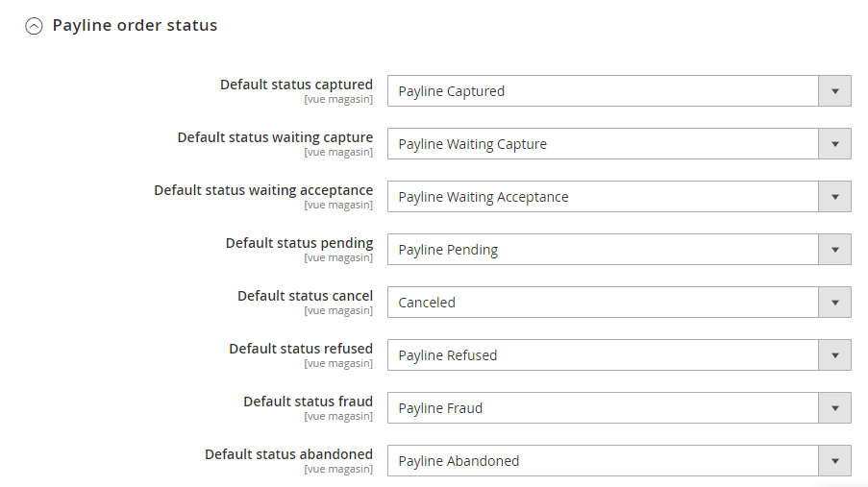The image size is (868, 487).
Task: Click arrow button beside Payline Waiting Acceptance
Action: (x=834, y=197)
